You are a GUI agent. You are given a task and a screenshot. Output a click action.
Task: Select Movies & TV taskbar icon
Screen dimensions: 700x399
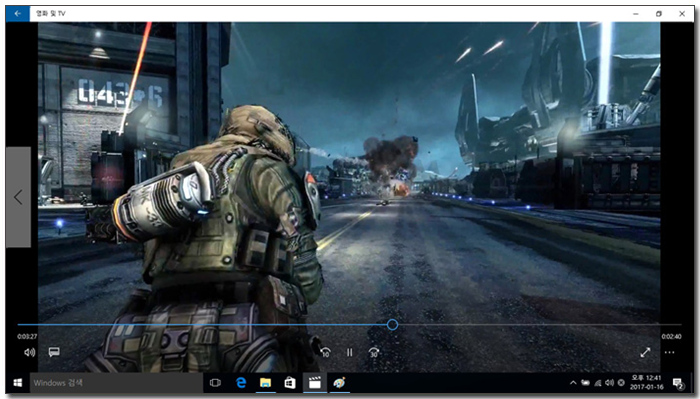tap(315, 383)
